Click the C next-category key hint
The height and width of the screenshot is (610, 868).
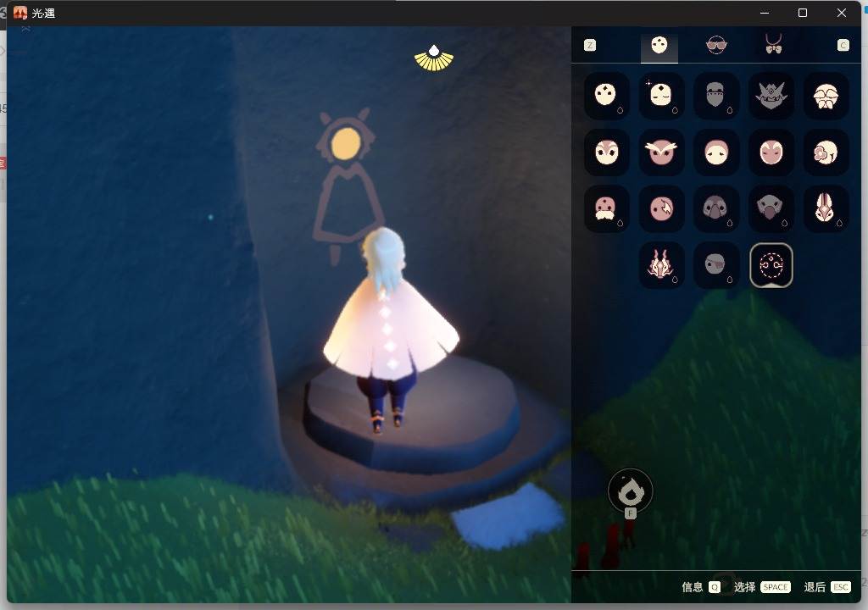pyautogui.click(x=843, y=46)
